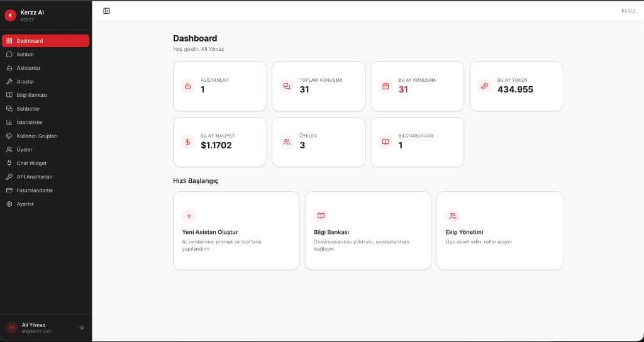Click the book icon in Bilgi Bankası quick-start card
The height and width of the screenshot is (342, 644).
pyautogui.click(x=321, y=216)
